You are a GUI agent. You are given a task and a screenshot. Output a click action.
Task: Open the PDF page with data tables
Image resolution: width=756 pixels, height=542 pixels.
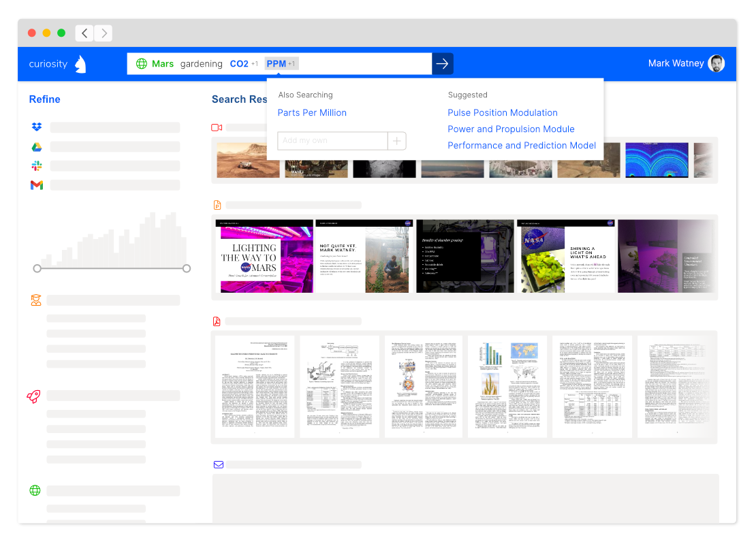592,387
